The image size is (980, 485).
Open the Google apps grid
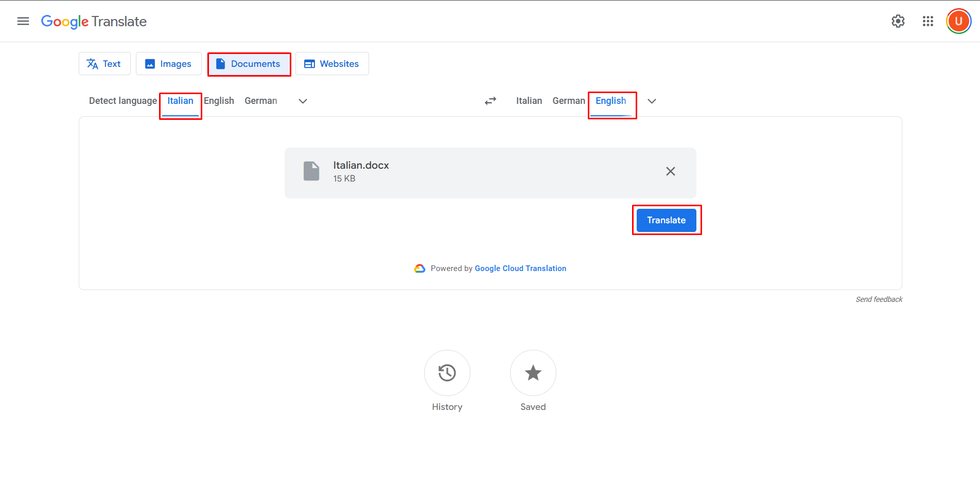(927, 21)
